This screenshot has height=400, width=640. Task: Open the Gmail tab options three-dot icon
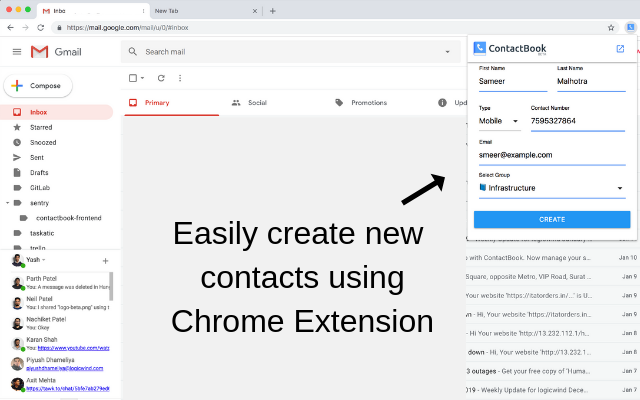[x=143, y=11]
